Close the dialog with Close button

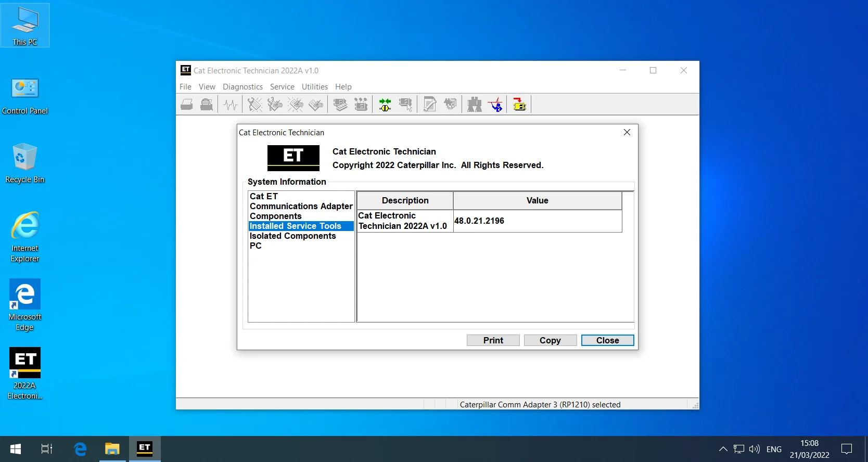click(608, 340)
